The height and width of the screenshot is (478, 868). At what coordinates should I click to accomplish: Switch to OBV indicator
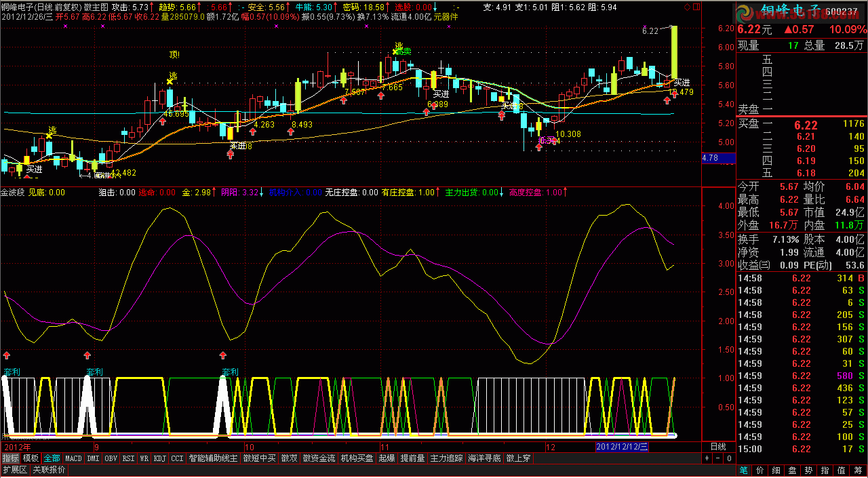pos(111,458)
